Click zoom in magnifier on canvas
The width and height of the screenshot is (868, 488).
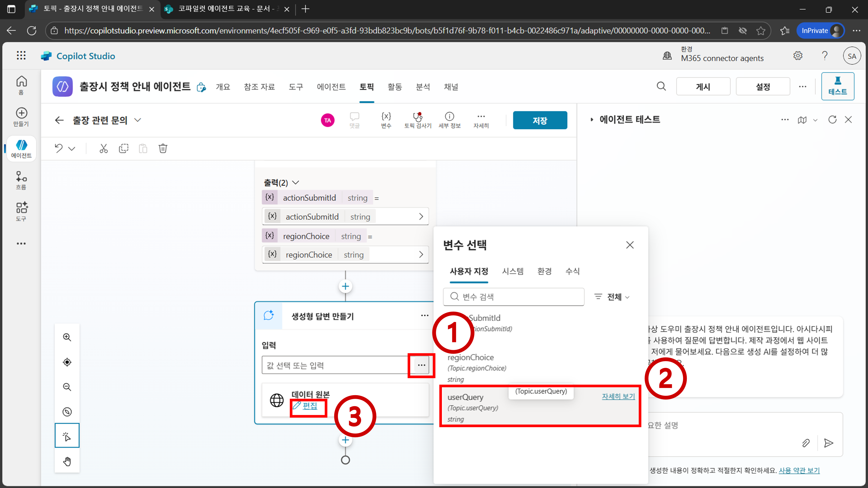coord(67,337)
